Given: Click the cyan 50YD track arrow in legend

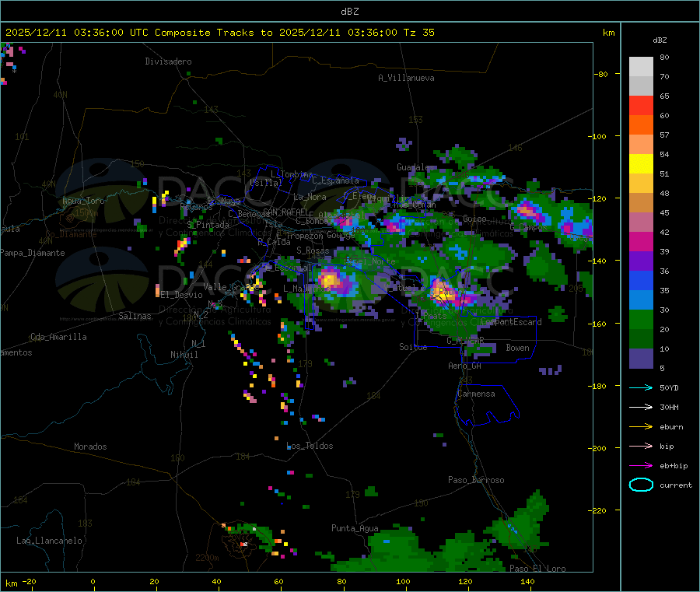Looking at the screenshot, I should tap(641, 387).
